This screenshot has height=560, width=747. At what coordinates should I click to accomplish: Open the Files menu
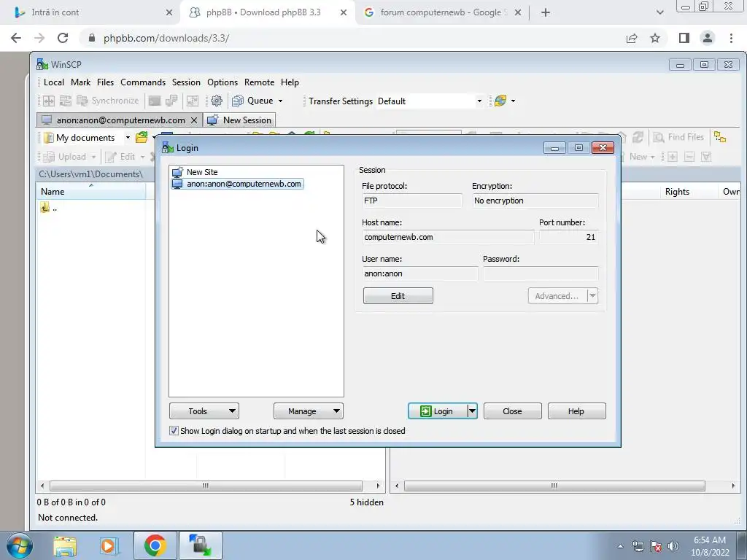pos(105,82)
